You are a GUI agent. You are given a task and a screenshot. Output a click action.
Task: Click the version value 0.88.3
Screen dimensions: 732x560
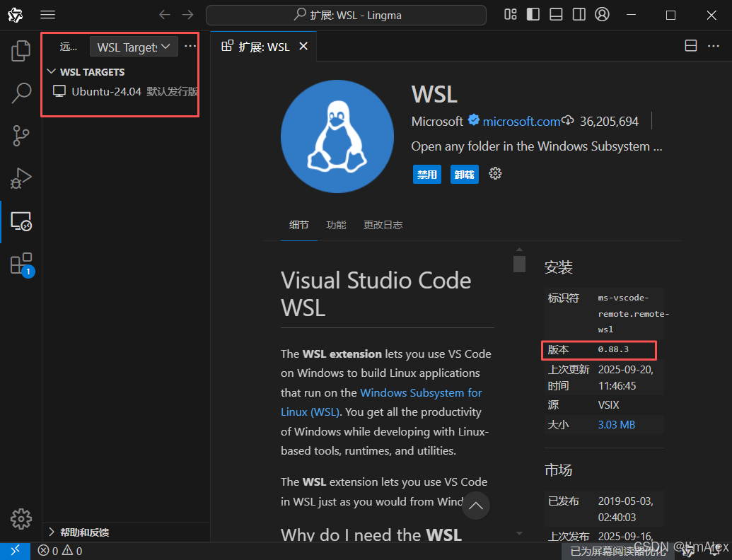[x=613, y=349]
